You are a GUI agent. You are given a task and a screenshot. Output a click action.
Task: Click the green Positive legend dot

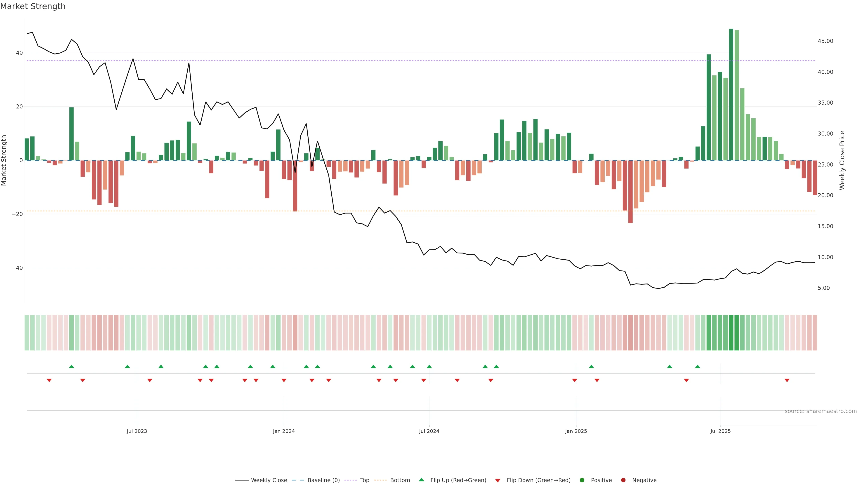click(x=582, y=480)
